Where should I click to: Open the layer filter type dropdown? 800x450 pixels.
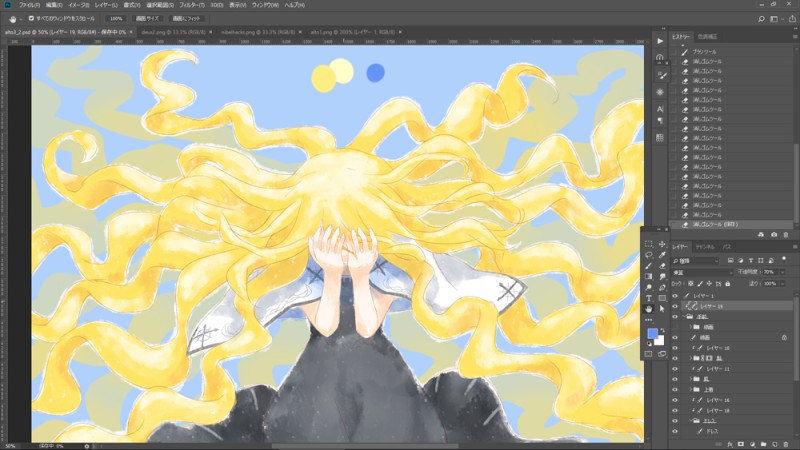(x=696, y=261)
